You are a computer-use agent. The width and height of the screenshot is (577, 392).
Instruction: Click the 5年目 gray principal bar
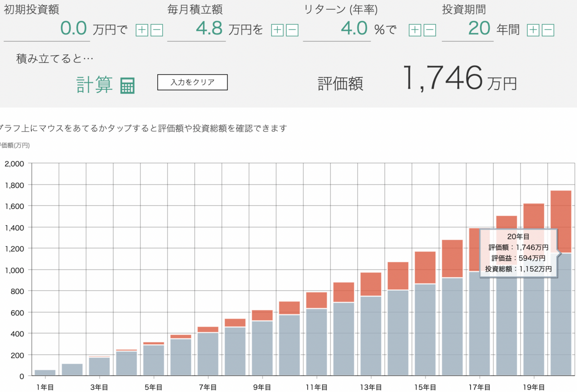(154, 360)
